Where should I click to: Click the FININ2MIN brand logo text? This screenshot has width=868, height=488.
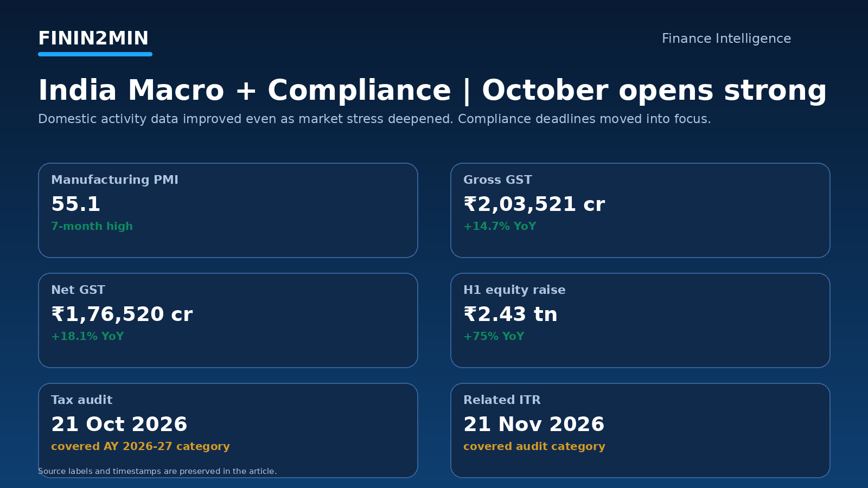[x=93, y=38]
